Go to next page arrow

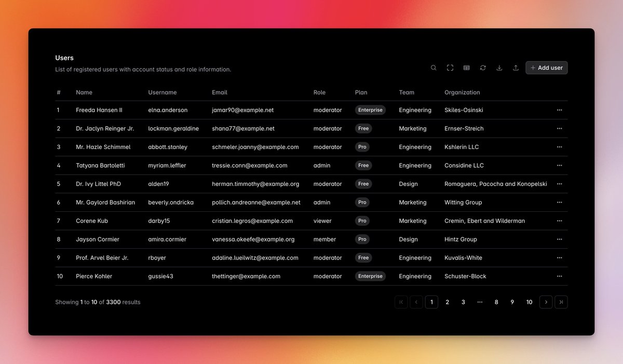(546, 302)
